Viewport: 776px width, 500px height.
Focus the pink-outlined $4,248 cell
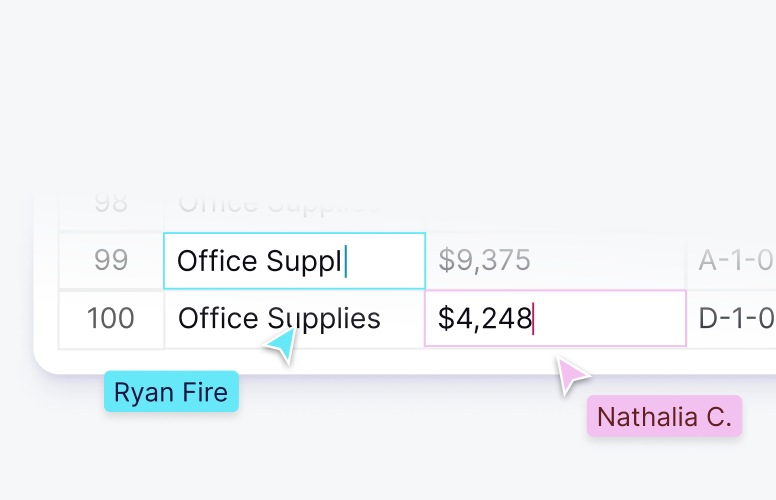coord(555,319)
